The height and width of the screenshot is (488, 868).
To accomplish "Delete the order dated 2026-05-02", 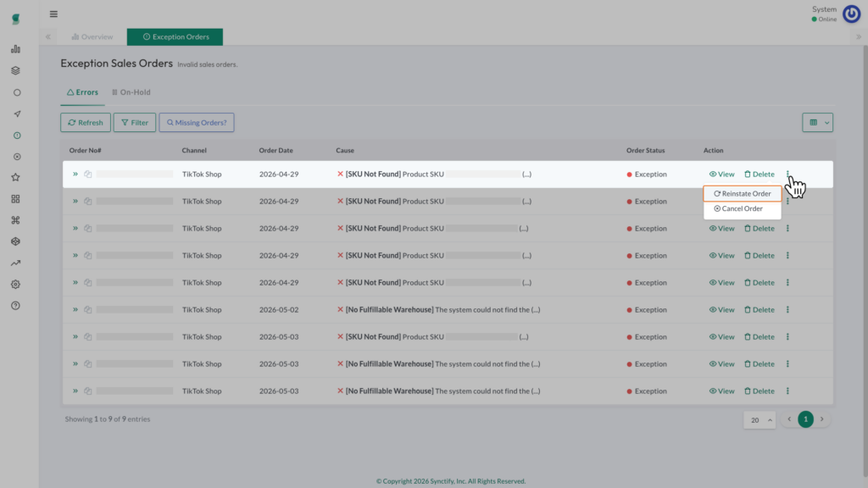I will (759, 310).
